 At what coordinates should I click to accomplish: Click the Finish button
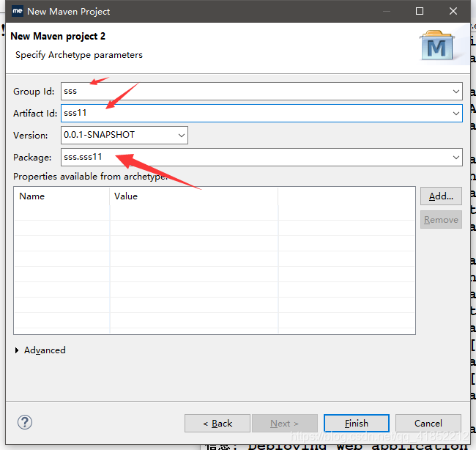tap(357, 424)
